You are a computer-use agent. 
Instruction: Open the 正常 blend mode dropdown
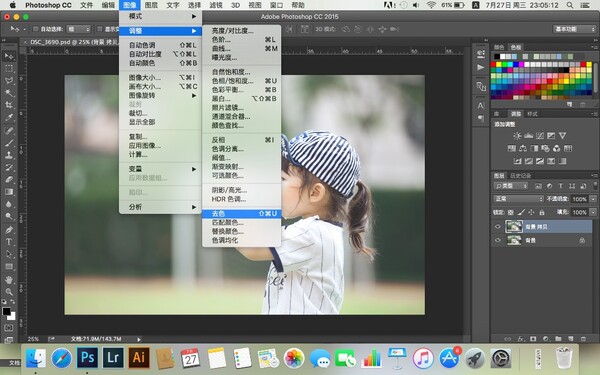[518, 199]
